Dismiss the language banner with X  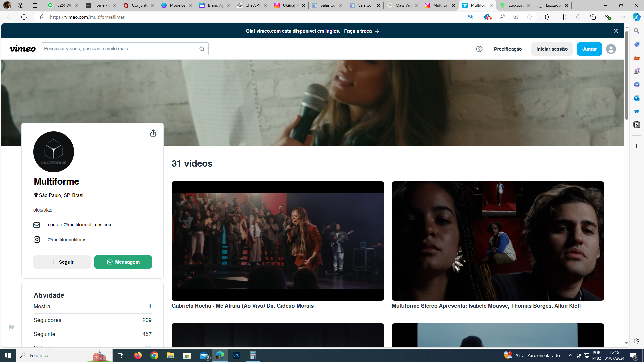[616, 31]
